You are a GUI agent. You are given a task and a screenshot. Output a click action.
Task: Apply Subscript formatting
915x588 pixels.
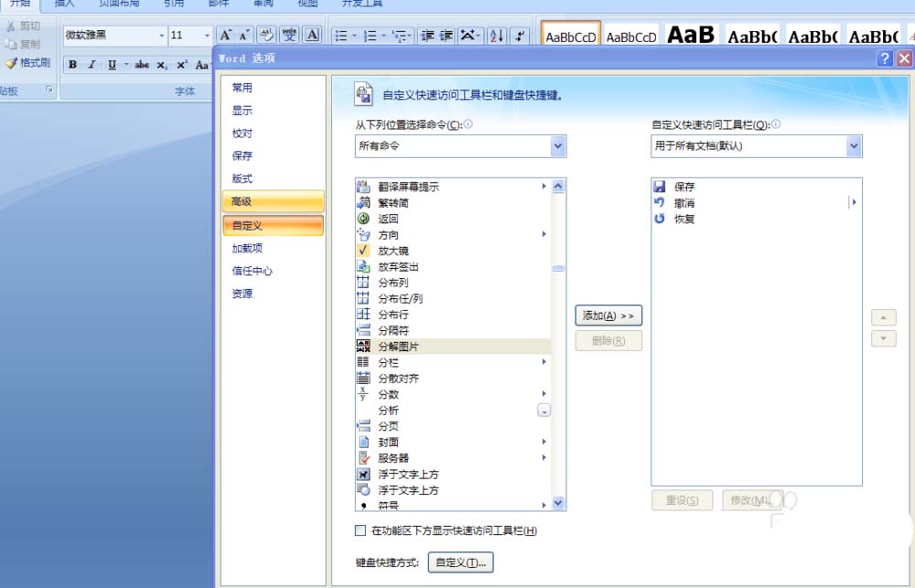tap(162, 65)
